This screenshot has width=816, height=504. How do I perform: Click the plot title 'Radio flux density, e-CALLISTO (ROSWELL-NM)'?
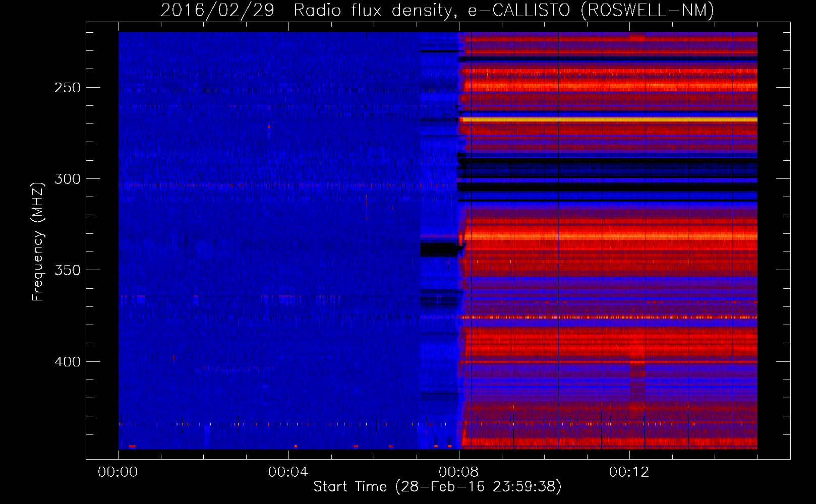503,10
